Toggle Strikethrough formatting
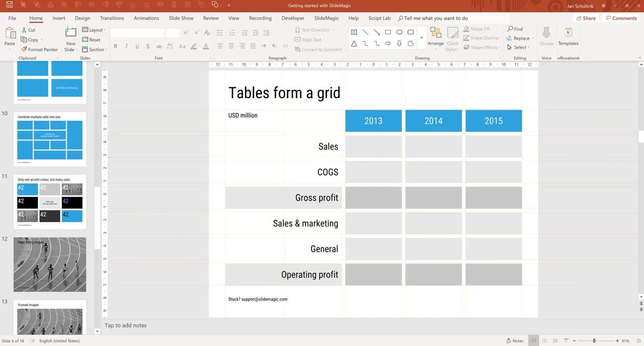Viewport: 644px width, 346px height. (159, 46)
